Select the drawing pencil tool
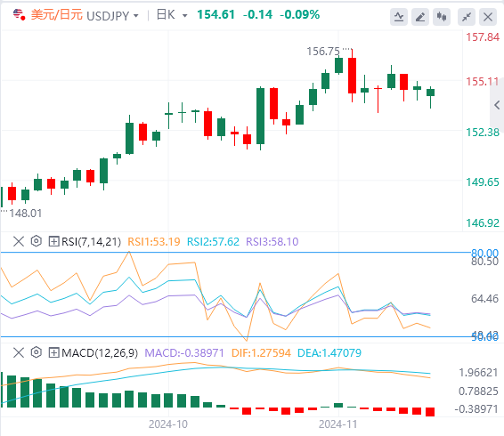Viewport: 504px width, 436px height. click(x=420, y=17)
